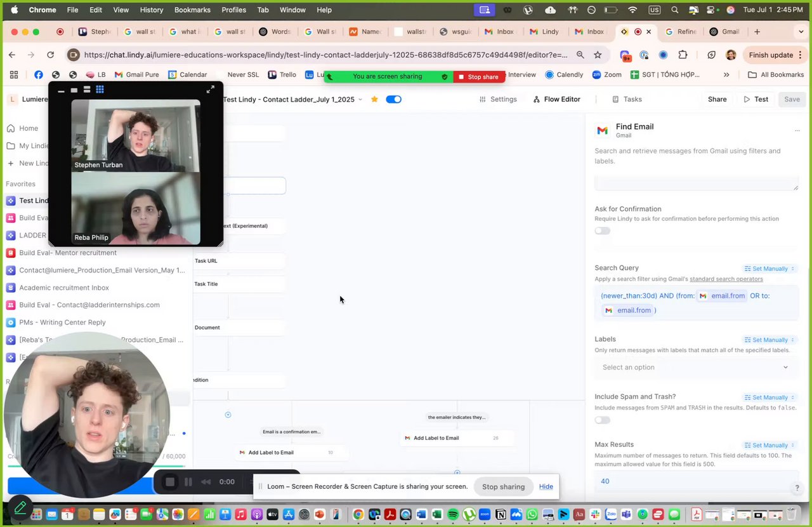812x527 pixels.
Task: Go back in Chrome history
Action: pos(13,55)
